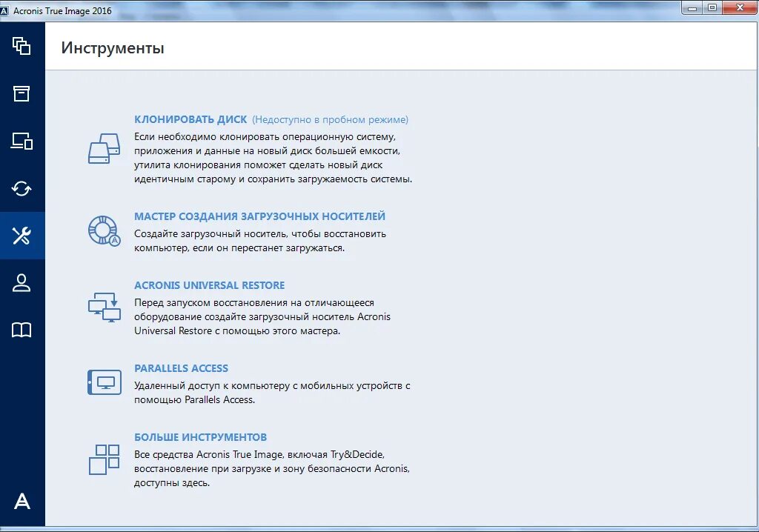Open the Account person icon in sidebar
759x532 pixels.
coord(21,283)
